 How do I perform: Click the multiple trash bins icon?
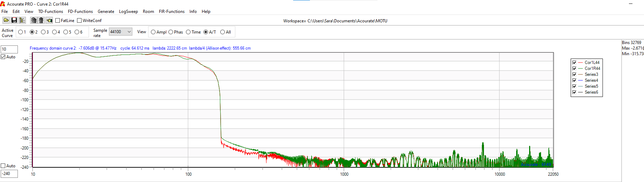[34, 20]
